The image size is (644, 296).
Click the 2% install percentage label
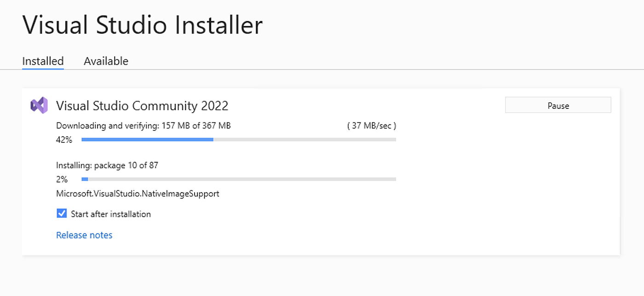tap(62, 179)
